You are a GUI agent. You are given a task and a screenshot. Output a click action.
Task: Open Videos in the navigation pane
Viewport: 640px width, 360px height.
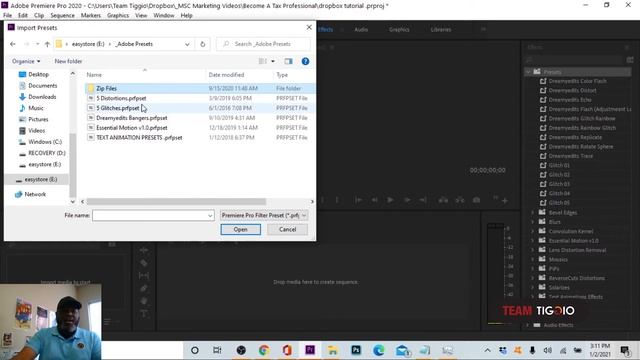(36, 131)
